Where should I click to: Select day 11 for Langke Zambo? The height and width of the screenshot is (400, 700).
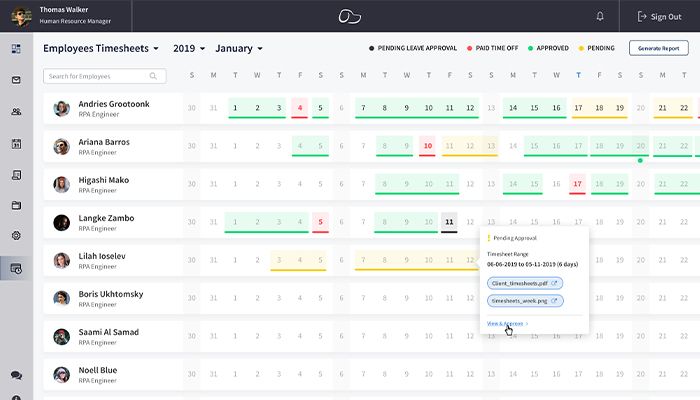point(449,221)
